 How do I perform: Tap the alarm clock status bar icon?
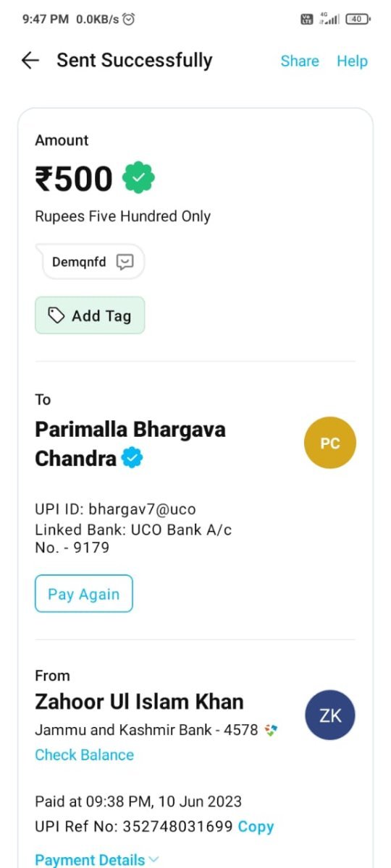click(x=129, y=20)
